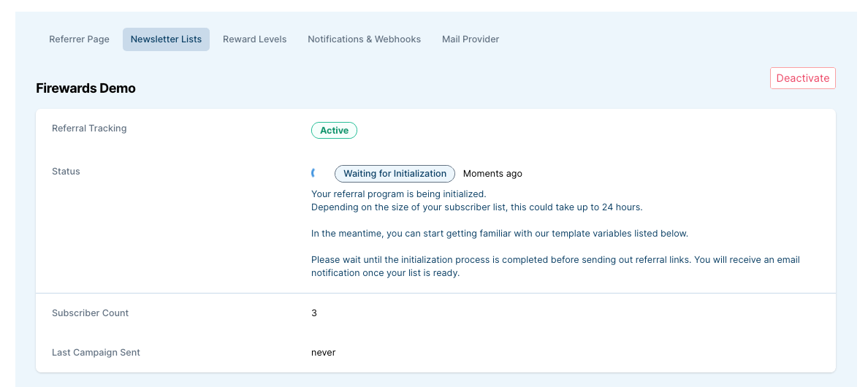This screenshot has height=387, width=868.
Task: Click the Referral Tracking label
Action: click(89, 129)
